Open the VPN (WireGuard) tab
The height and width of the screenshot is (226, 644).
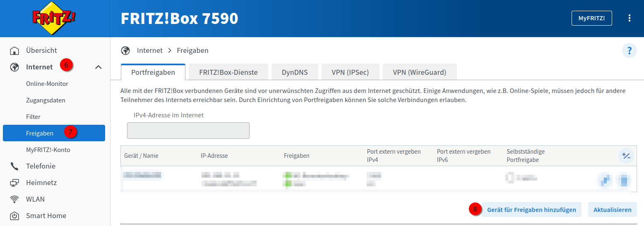[419, 72]
